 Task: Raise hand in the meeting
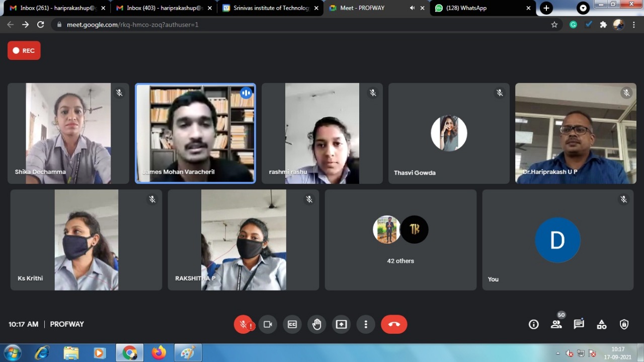(317, 324)
